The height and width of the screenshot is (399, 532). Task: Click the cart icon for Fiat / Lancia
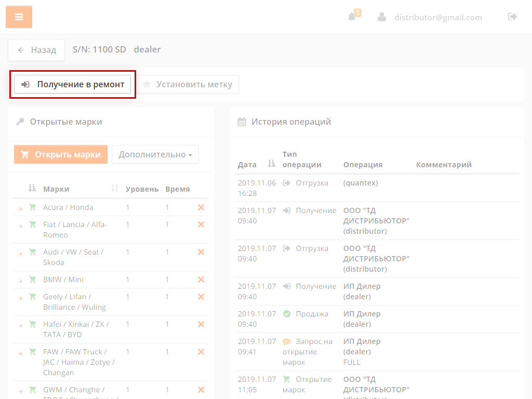tap(33, 224)
